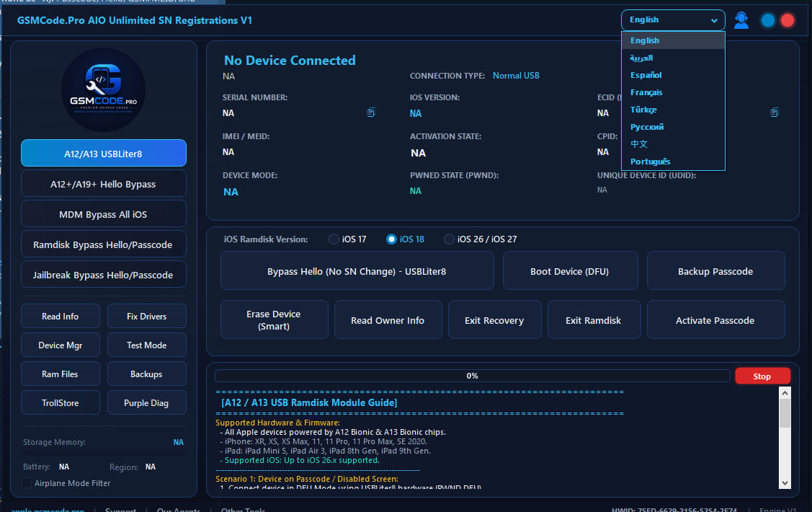Click the Exit Ramdisk button

click(594, 319)
